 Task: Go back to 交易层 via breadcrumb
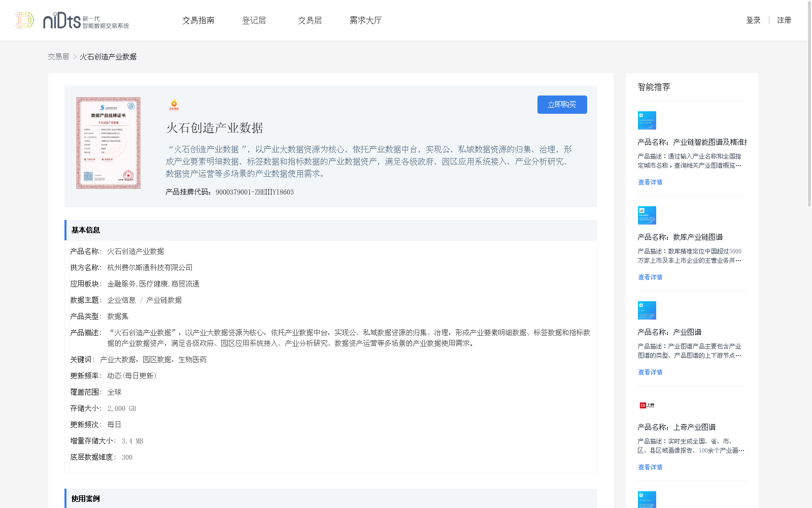pyautogui.click(x=58, y=57)
